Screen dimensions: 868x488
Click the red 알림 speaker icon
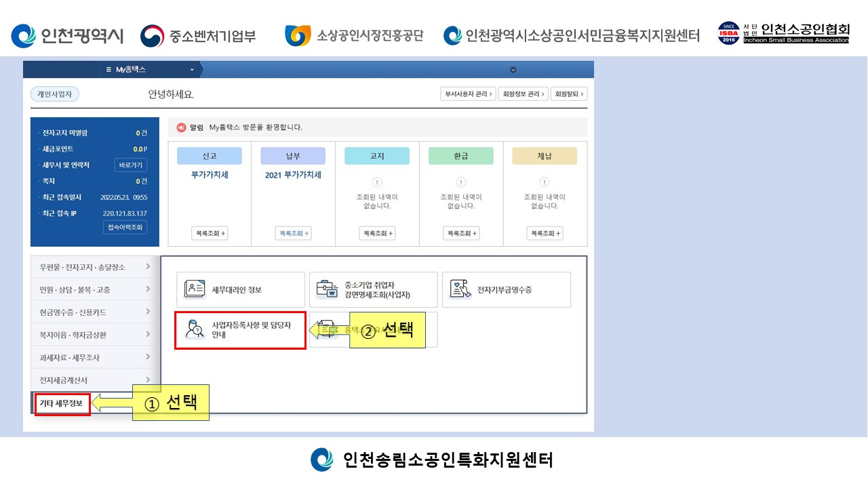tap(181, 127)
